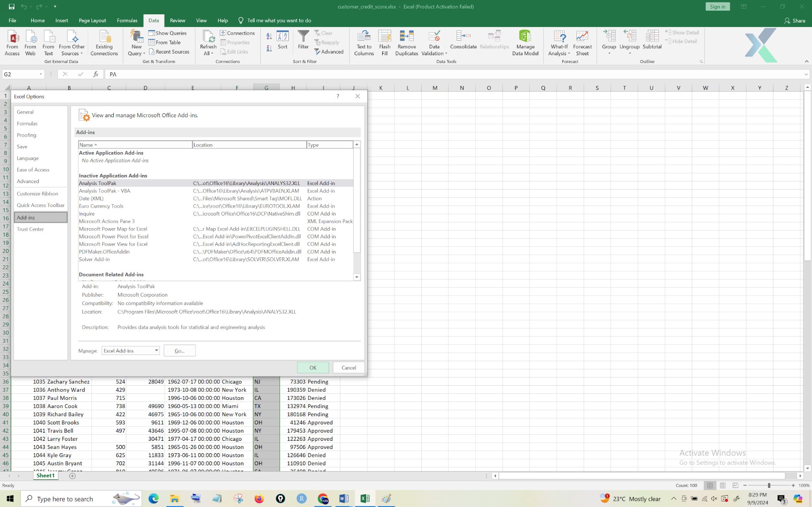
Task: Click From Table in Get & Transform
Action: pyautogui.click(x=165, y=42)
